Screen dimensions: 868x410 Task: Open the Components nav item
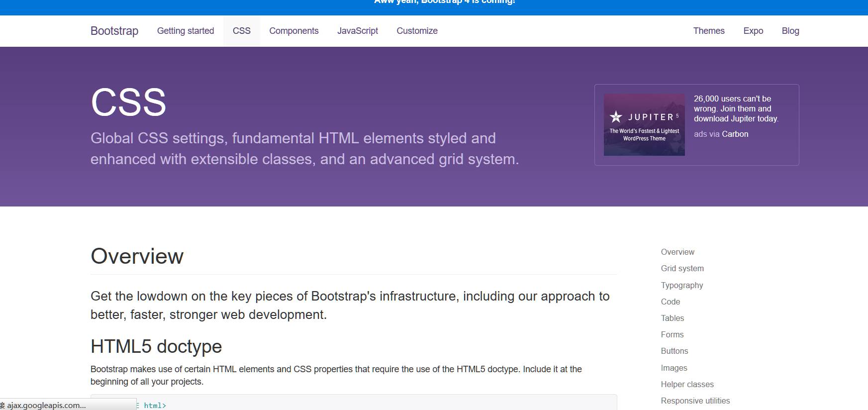294,31
